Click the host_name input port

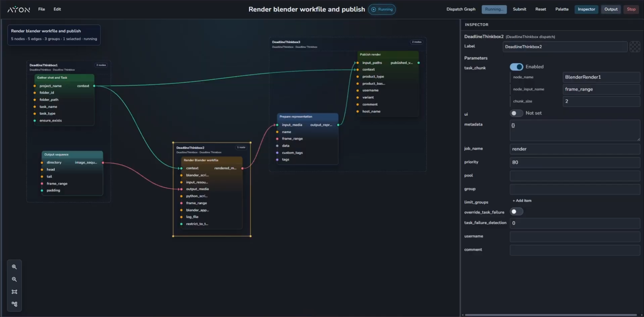pyautogui.click(x=358, y=111)
